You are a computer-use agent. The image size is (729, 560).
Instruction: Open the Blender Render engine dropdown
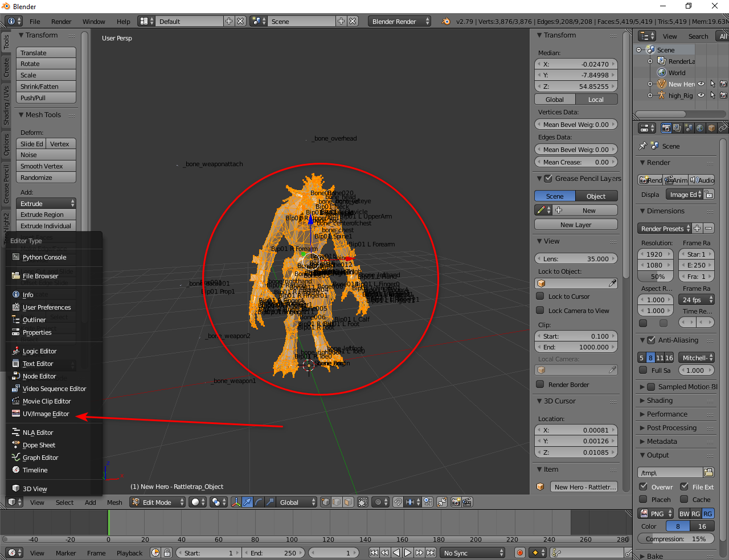tap(400, 21)
